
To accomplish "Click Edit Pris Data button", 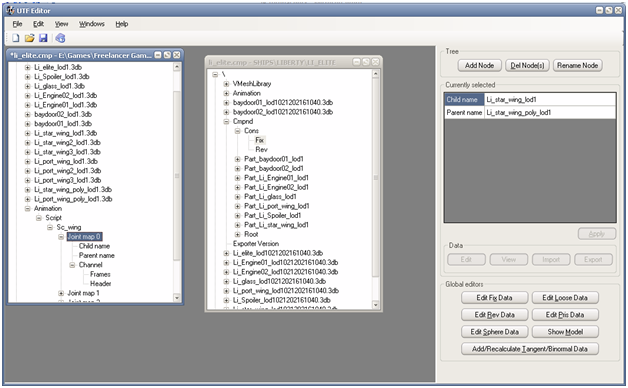I will 565,315.
